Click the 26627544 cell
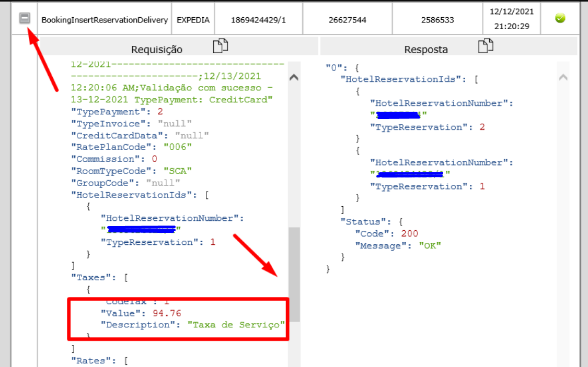The height and width of the screenshot is (367, 588). 347,20
